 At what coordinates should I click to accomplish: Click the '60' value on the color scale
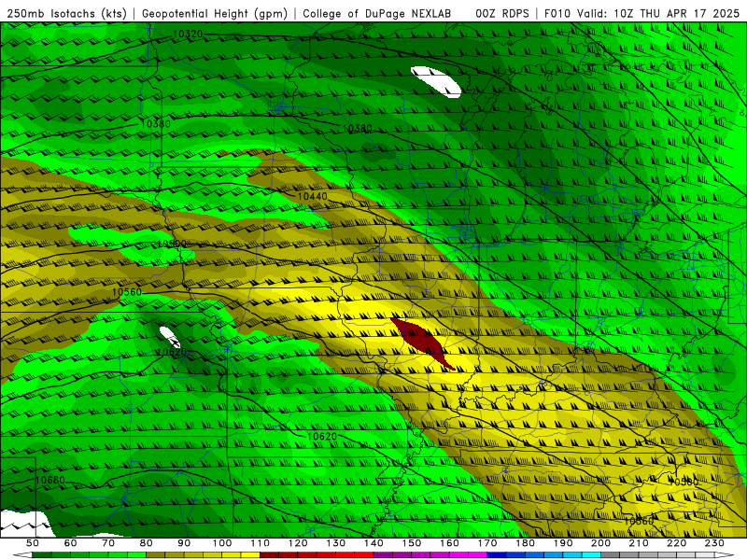[x=71, y=543]
